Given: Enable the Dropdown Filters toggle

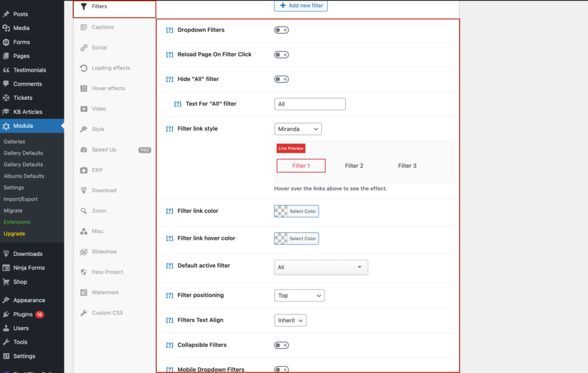Looking at the screenshot, I should pyautogui.click(x=281, y=30).
